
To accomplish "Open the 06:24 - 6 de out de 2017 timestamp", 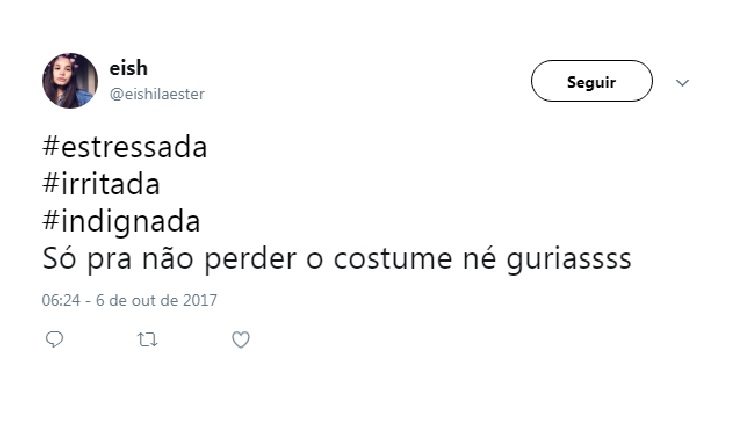I will pos(130,300).
